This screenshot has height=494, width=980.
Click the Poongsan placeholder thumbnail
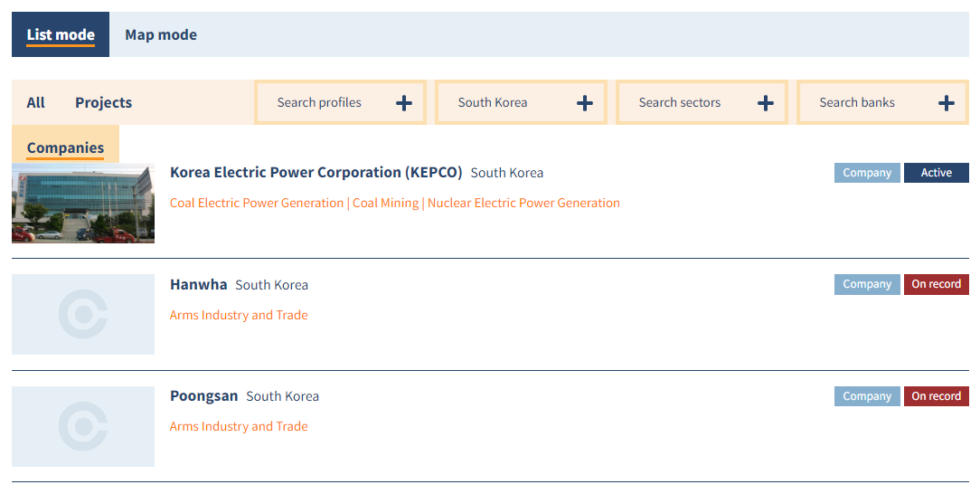(x=83, y=426)
